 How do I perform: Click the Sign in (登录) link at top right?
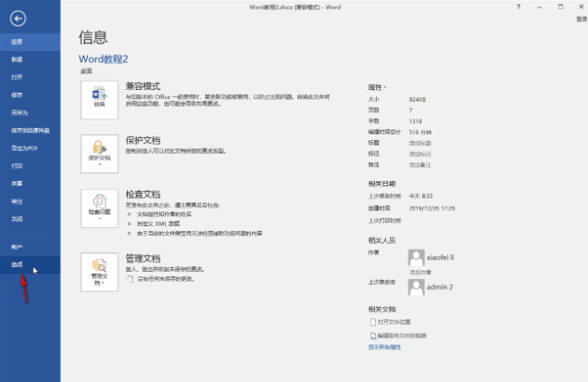click(582, 19)
